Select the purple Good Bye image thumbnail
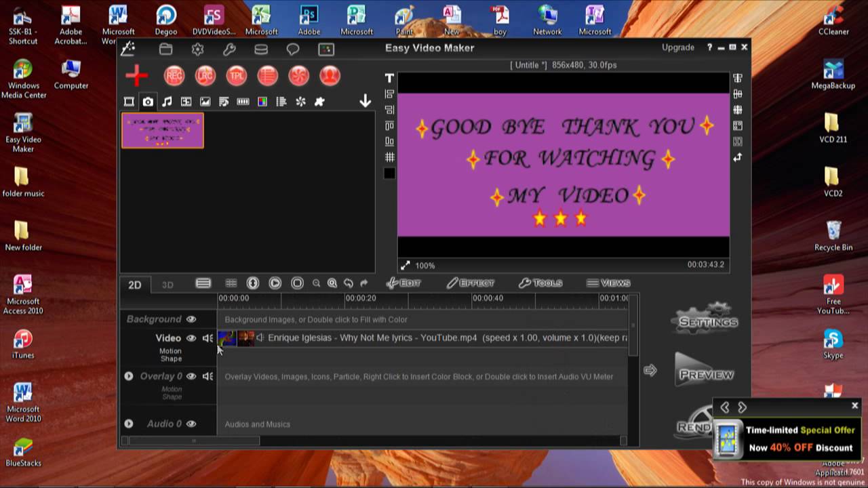Viewport: 868px width, 488px height. coord(163,130)
